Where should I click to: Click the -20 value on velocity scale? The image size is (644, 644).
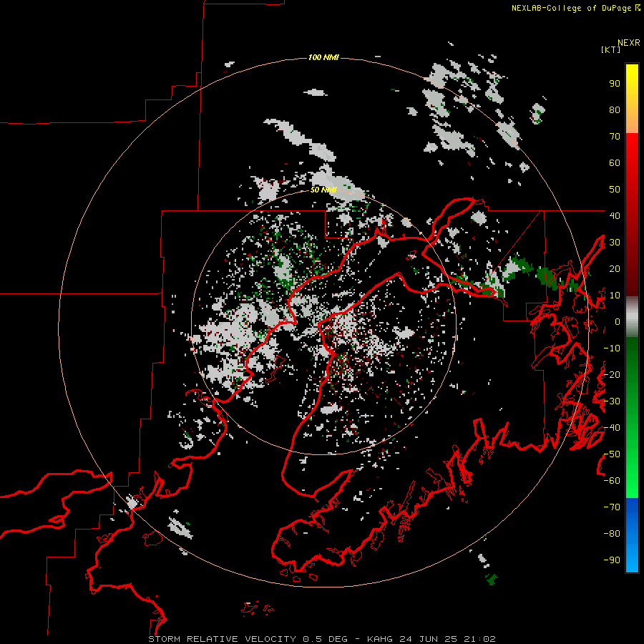[612, 374]
